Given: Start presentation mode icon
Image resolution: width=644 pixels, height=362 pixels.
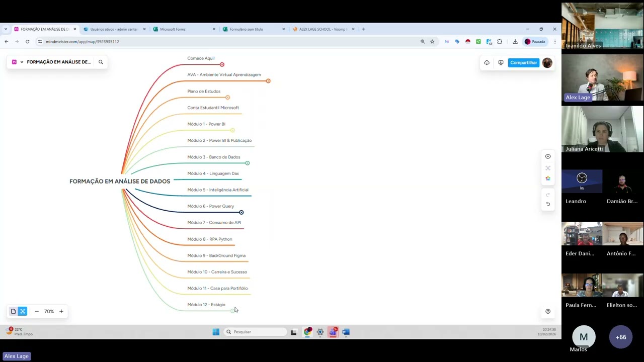Looking at the screenshot, I should coord(501,63).
